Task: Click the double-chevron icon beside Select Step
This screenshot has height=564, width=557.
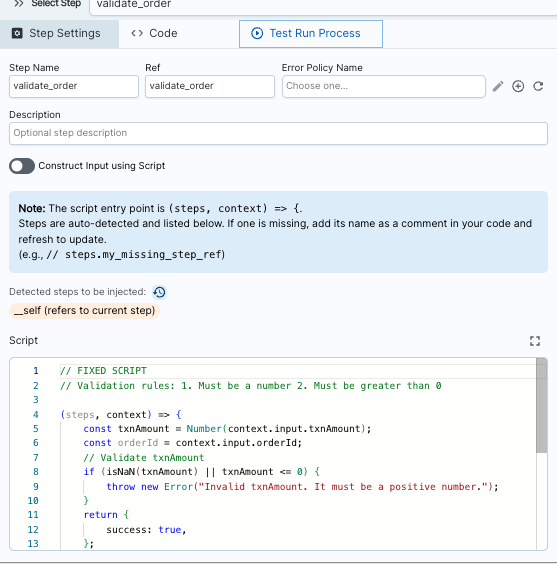Action: (x=18, y=4)
